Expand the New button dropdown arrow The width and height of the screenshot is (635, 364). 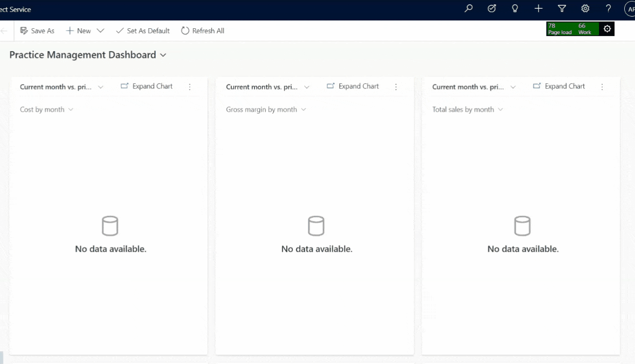click(x=100, y=31)
